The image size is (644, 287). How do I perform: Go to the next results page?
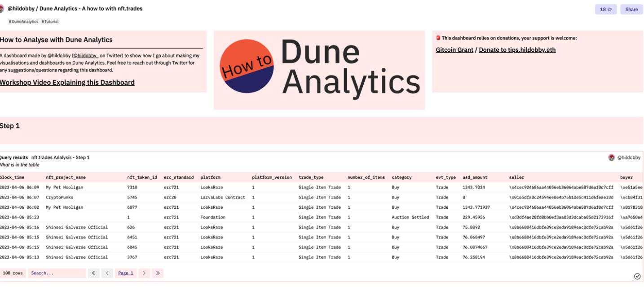(x=144, y=273)
